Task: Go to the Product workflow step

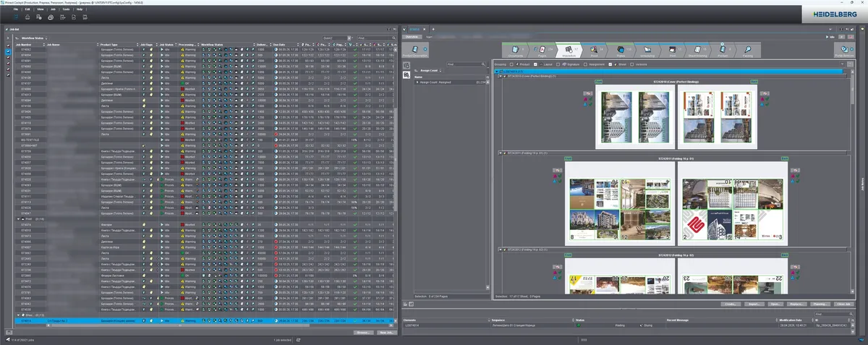Action: (x=722, y=50)
